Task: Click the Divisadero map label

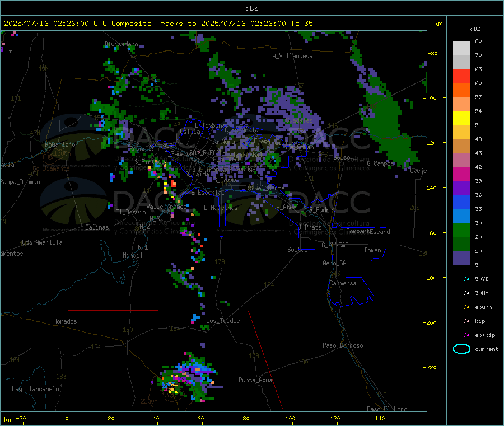Action: point(122,44)
